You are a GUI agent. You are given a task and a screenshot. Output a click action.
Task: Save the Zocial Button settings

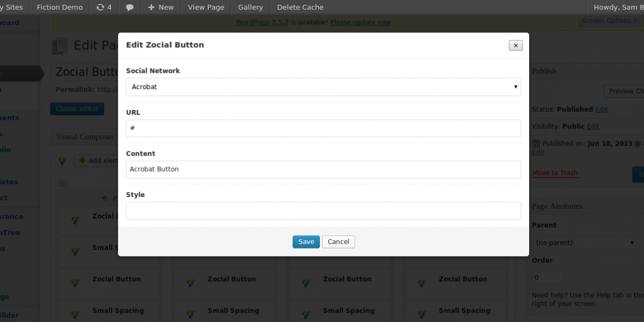click(306, 242)
